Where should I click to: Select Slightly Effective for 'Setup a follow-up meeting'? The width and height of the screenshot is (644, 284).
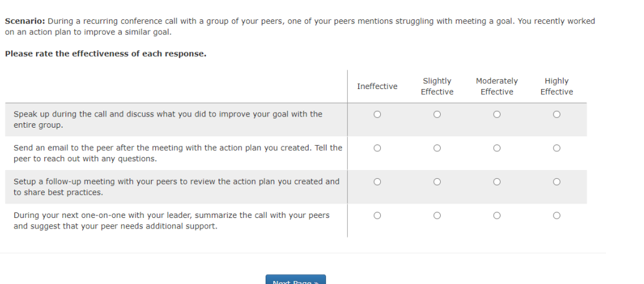(x=437, y=182)
